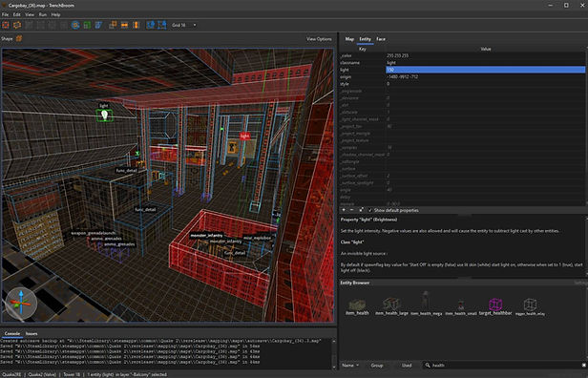Image resolution: width=588 pixels, height=378 pixels.
Task: Click the weapon_grenadelauncher label
Action: coord(93,233)
